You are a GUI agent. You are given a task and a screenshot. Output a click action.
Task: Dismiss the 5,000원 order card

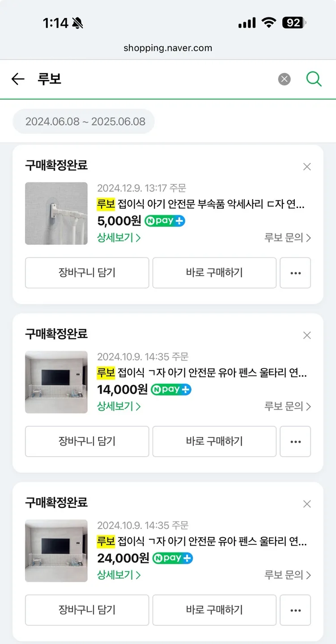(x=307, y=167)
